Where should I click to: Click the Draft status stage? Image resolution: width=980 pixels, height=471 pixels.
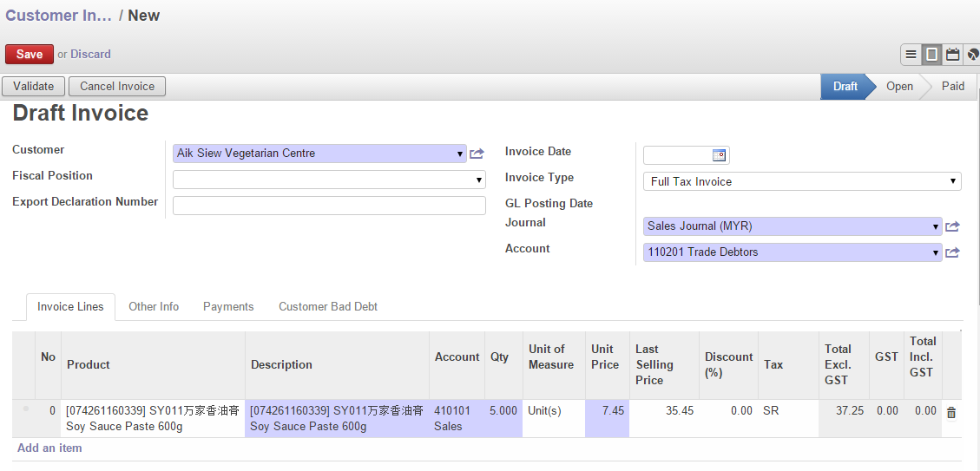tap(845, 87)
